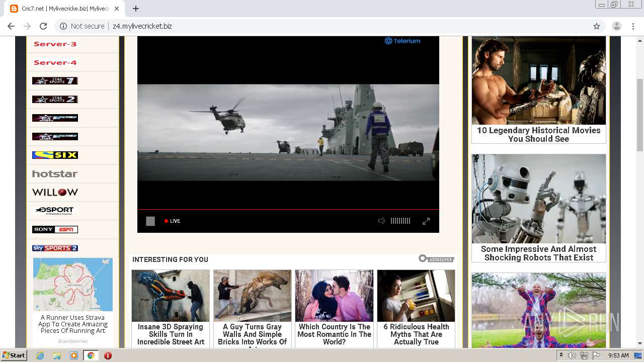Adjust the video volume bar
644x362 pixels.
click(x=400, y=221)
